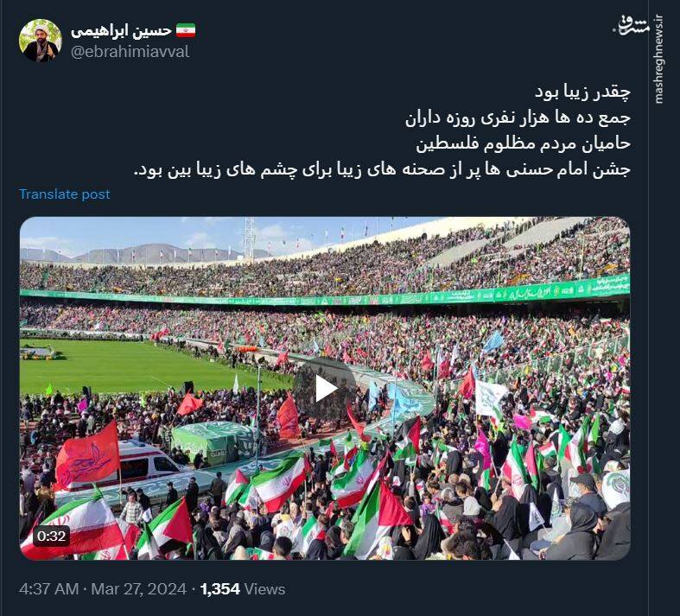Click the Translate post link
Viewport: 680px width, 616px height.
pyautogui.click(x=64, y=194)
